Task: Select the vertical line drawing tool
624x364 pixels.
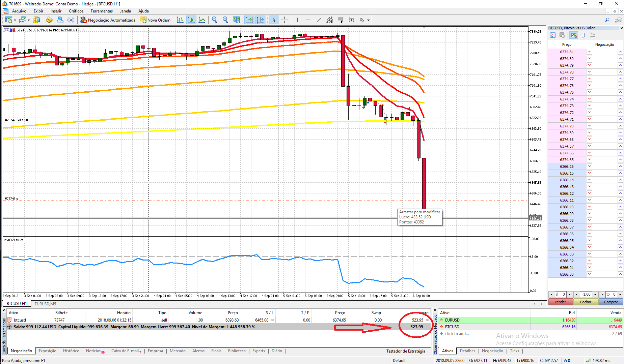Action: (297, 20)
